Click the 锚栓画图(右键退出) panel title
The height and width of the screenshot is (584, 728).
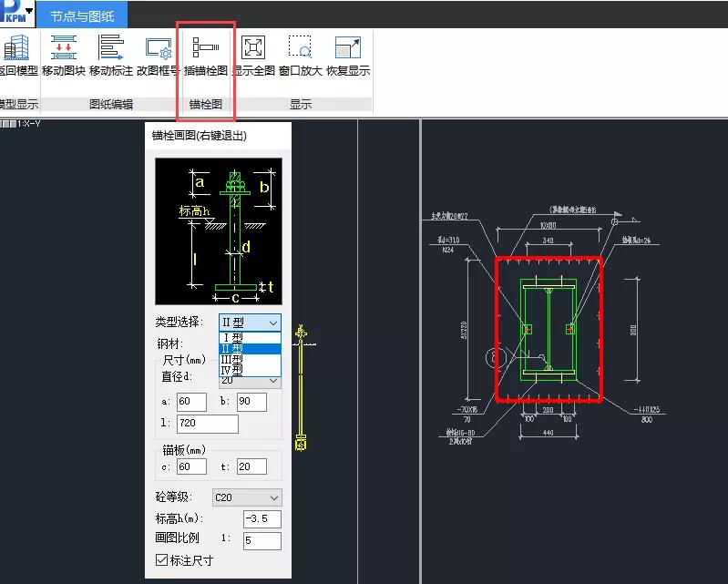click(x=200, y=136)
